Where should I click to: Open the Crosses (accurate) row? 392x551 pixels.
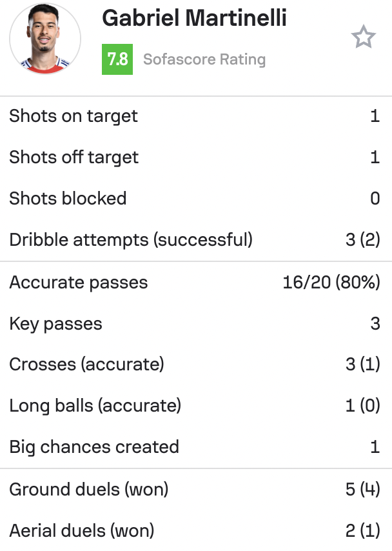coord(196,364)
